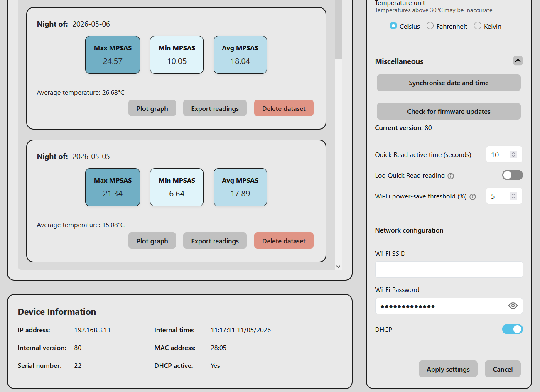Select Kelvin temperature unit
The height and width of the screenshot is (392, 540).
[x=478, y=26]
